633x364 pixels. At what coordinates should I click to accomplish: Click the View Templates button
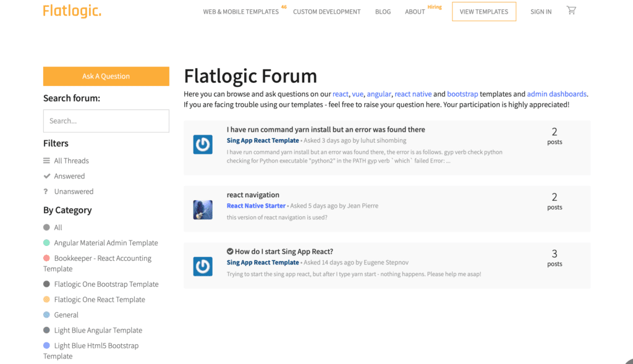pos(484,11)
